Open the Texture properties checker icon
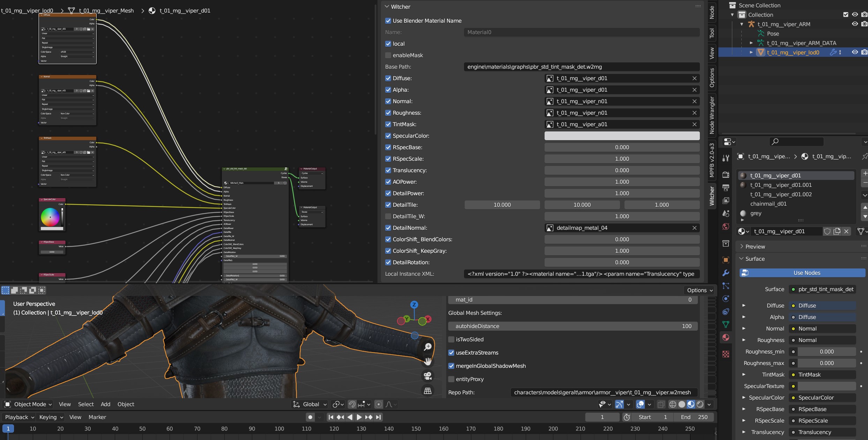 pos(726,354)
